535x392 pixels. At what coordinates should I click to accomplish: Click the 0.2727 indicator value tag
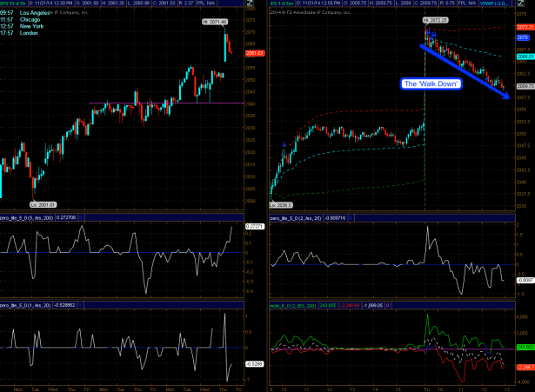point(254,226)
